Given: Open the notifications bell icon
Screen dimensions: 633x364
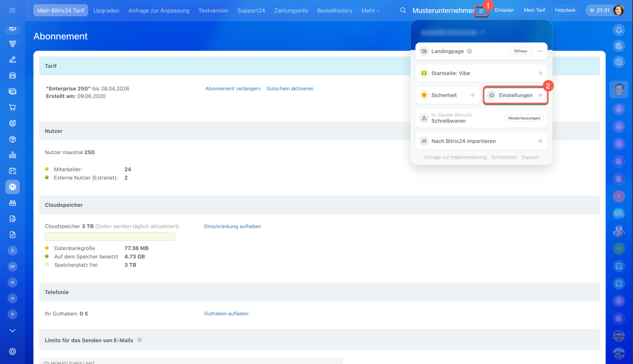Looking at the screenshot, I should [619, 30].
